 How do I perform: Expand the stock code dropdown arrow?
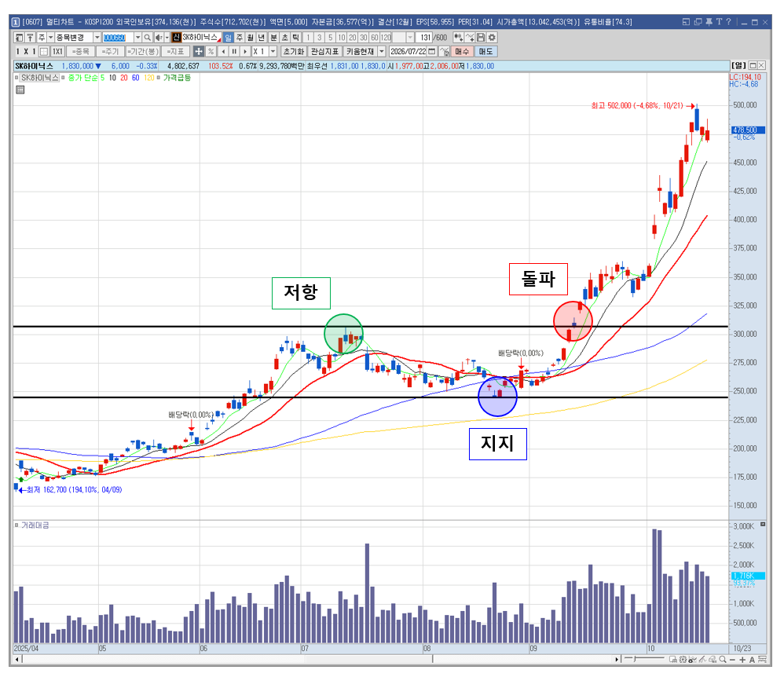pos(137,38)
